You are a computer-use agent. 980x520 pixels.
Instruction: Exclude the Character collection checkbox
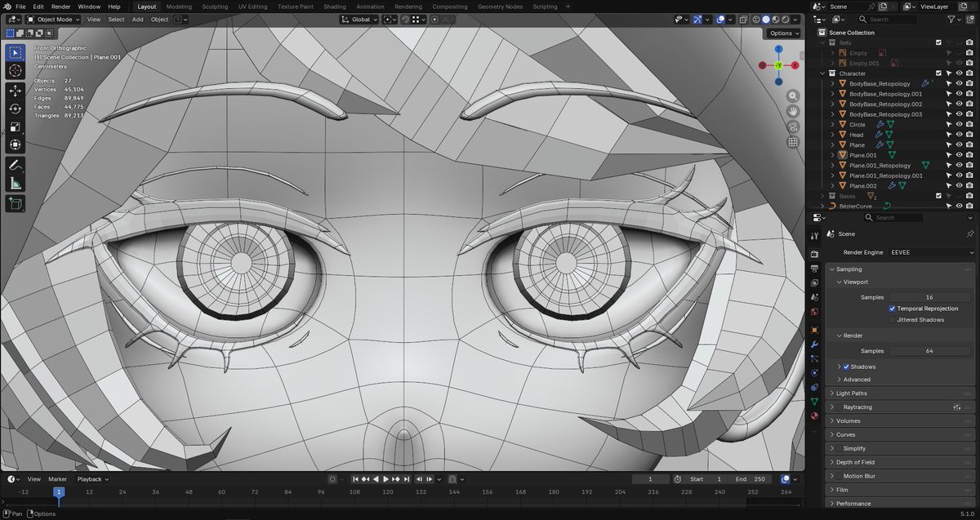pos(938,73)
